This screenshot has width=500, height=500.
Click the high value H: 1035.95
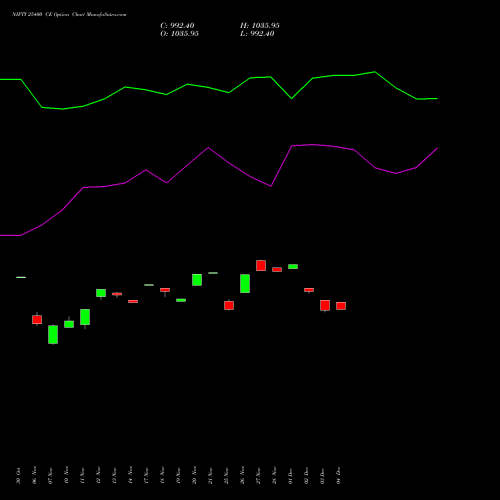click(260, 26)
